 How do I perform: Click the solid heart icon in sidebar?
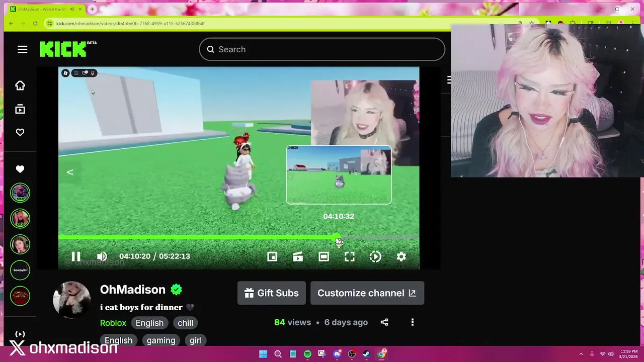[x=20, y=169]
